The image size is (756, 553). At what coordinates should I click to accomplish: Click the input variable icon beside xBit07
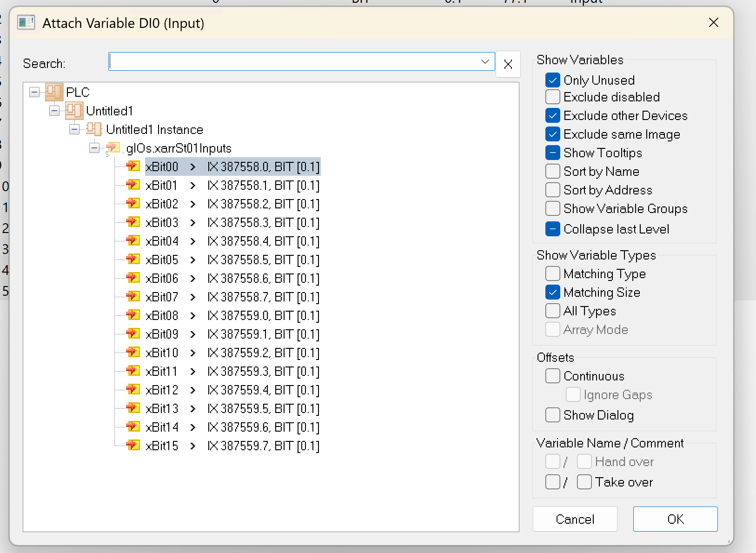tap(133, 297)
